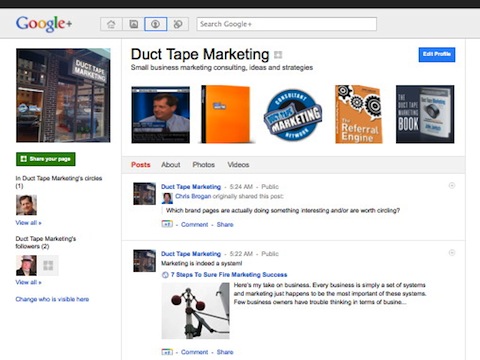Open the Profile icon in top navigation
Viewport: 480px width, 360px height.
tap(155, 24)
